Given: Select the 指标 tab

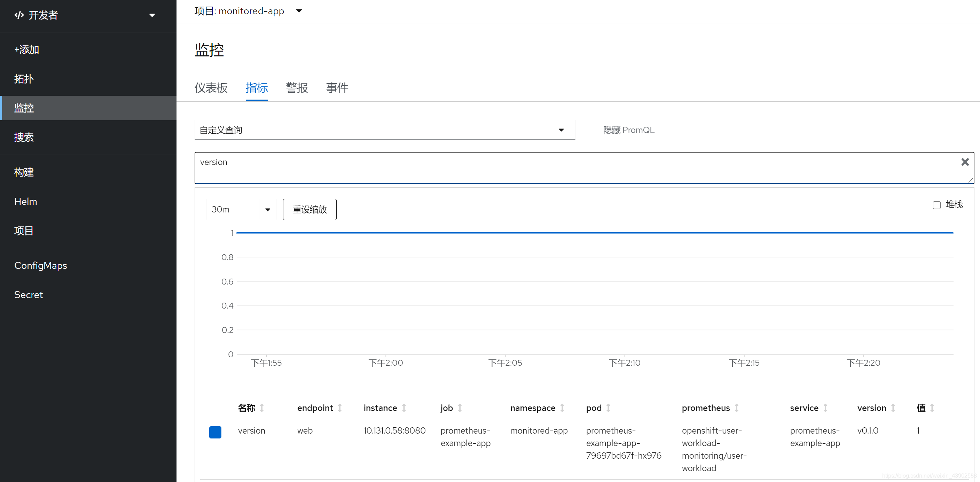Looking at the screenshot, I should (x=257, y=88).
